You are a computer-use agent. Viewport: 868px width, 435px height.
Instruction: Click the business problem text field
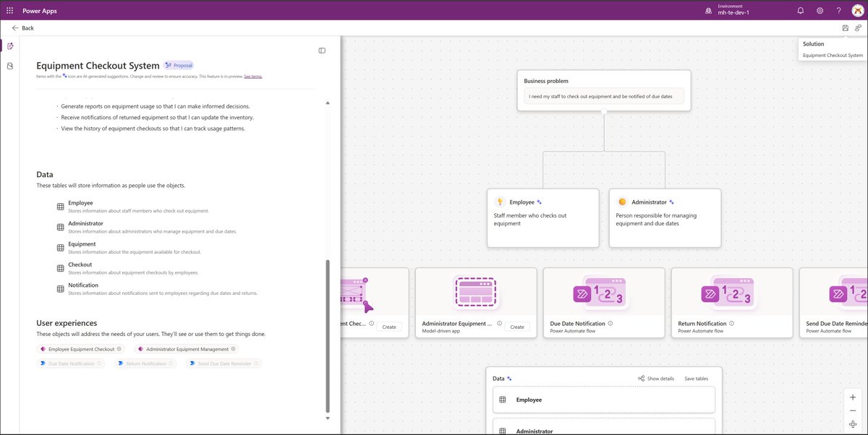[x=603, y=96]
